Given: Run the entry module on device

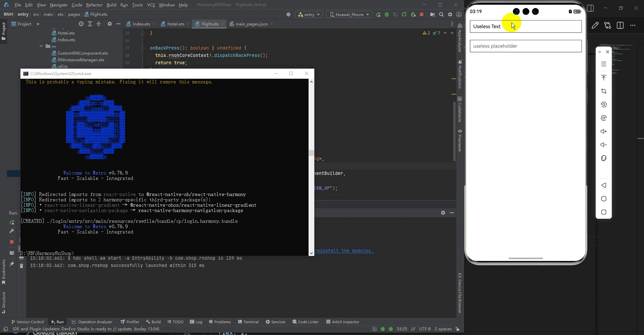Looking at the screenshot, I should click(378, 14).
